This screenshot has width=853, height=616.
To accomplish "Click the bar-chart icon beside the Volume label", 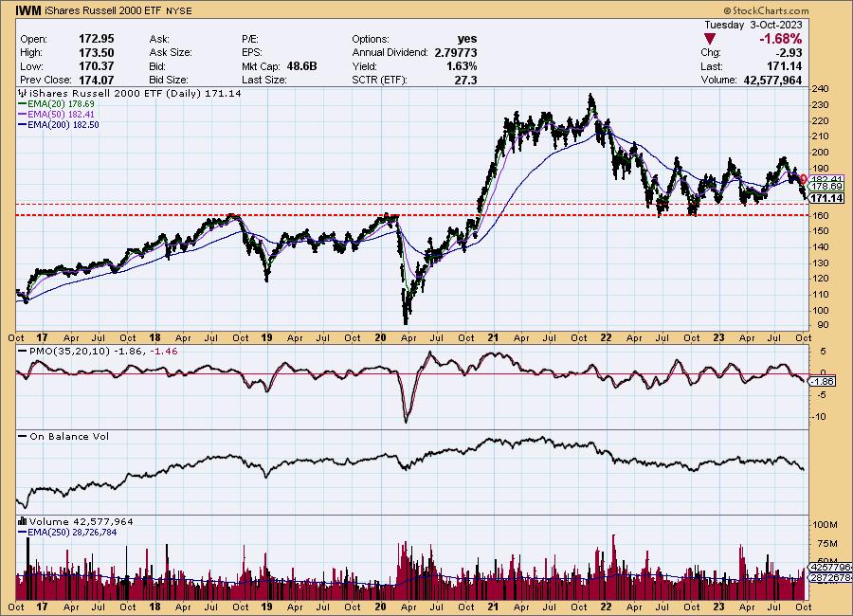I will point(23,521).
